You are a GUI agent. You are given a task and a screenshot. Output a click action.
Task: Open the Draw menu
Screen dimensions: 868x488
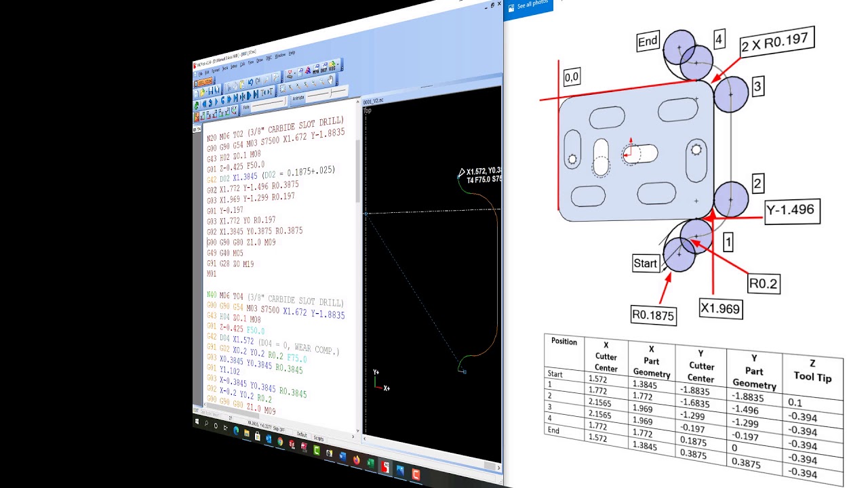(x=260, y=60)
